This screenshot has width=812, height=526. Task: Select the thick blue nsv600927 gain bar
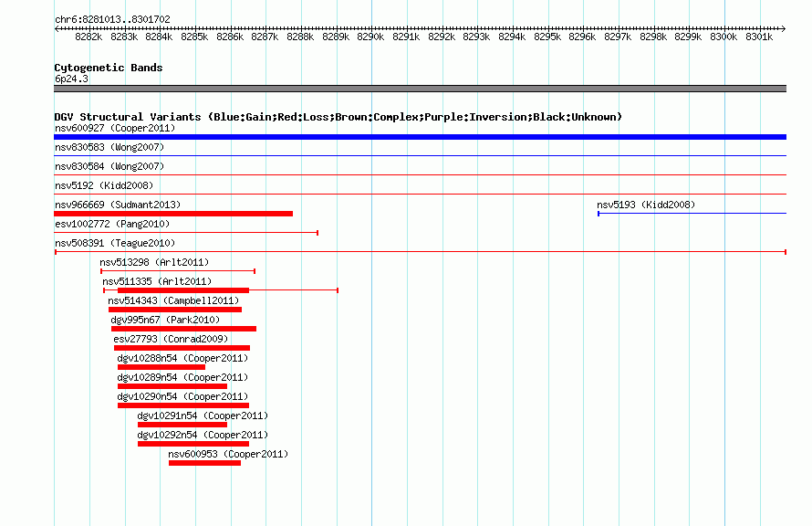(x=420, y=137)
